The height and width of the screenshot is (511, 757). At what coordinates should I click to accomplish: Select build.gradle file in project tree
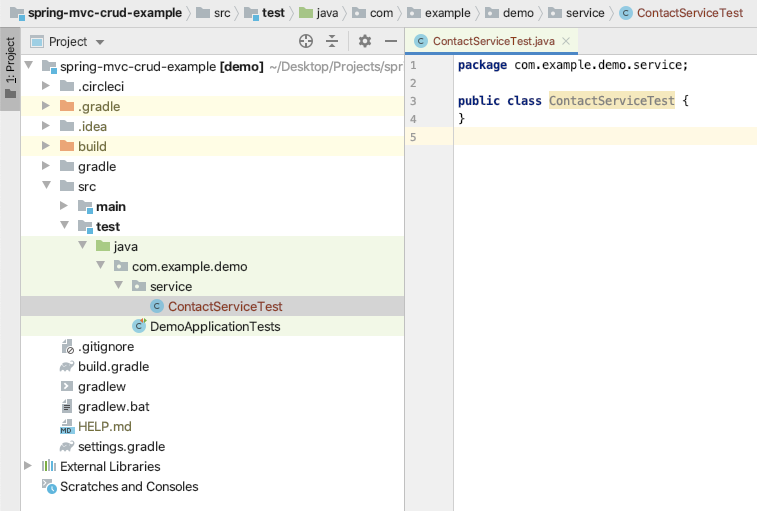[113, 367]
